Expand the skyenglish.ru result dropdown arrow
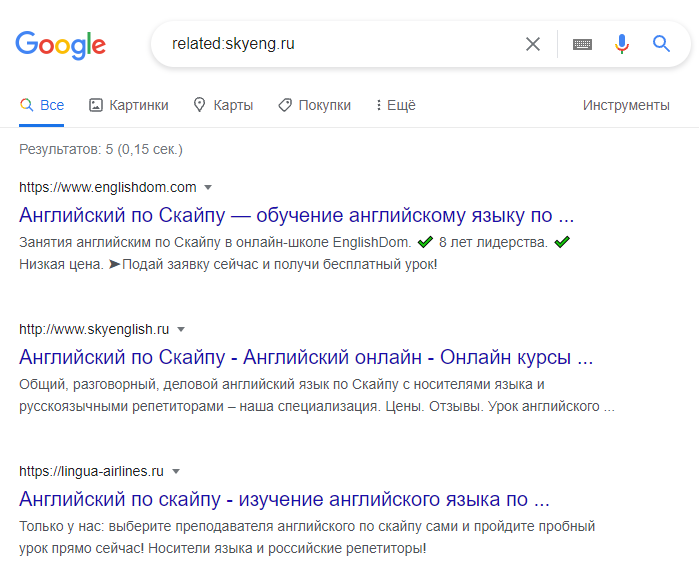Screen dimensions: 699x575 click(x=181, y=330)
